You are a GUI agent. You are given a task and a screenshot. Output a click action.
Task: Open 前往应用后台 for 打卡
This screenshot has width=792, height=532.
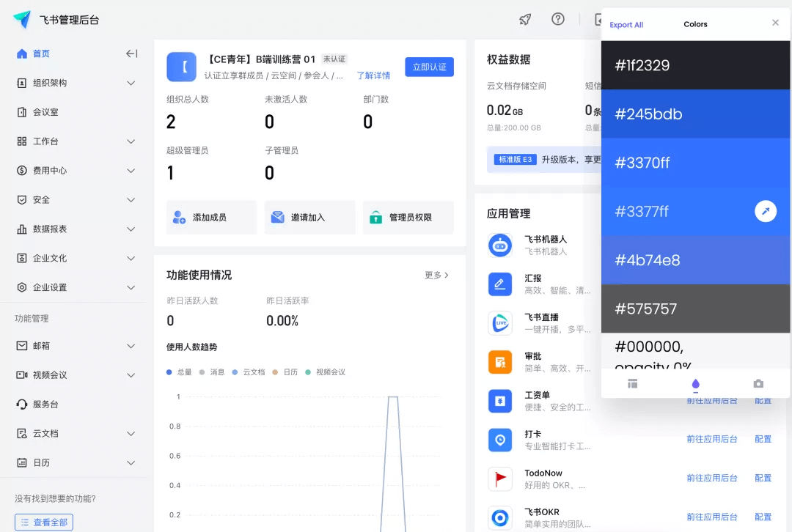point(711,439)
